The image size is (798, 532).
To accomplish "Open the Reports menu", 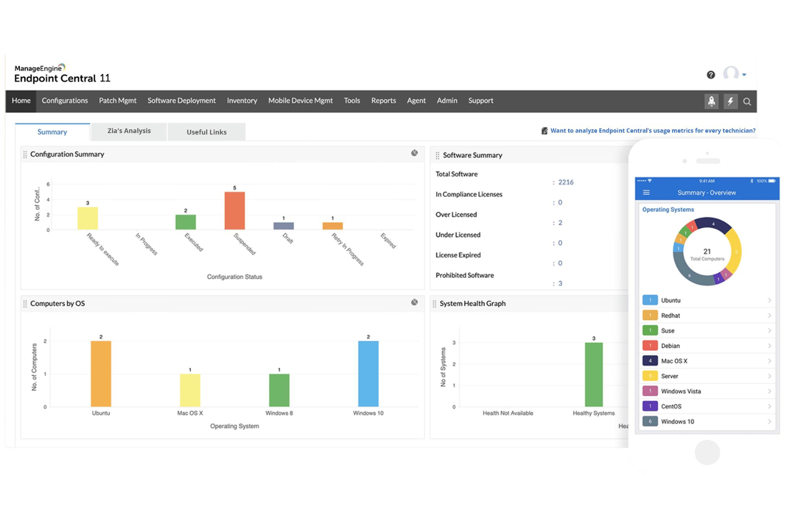I will [x=383, y=101].
